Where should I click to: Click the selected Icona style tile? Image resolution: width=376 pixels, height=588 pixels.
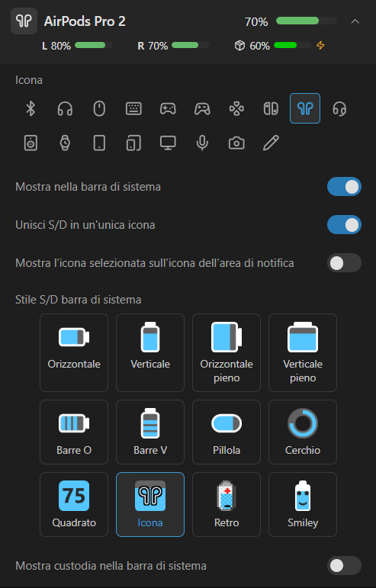pyautogui.click(x=150, y=504)
